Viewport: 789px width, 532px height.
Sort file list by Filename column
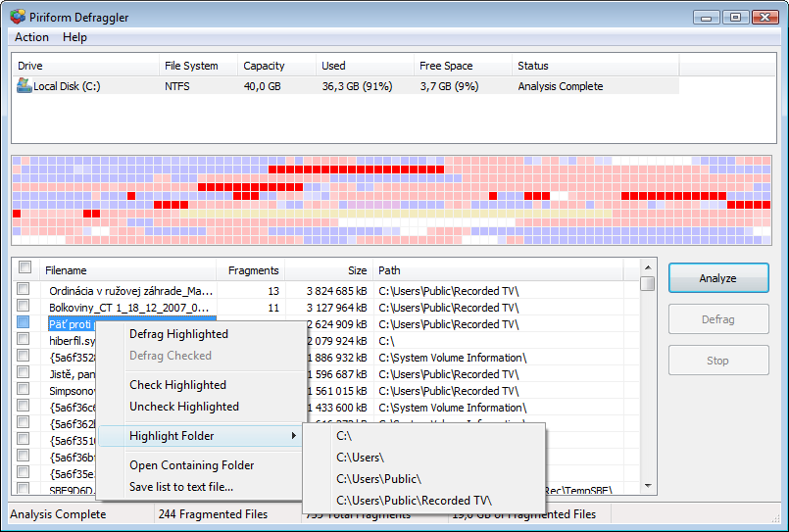click(128, 270)
